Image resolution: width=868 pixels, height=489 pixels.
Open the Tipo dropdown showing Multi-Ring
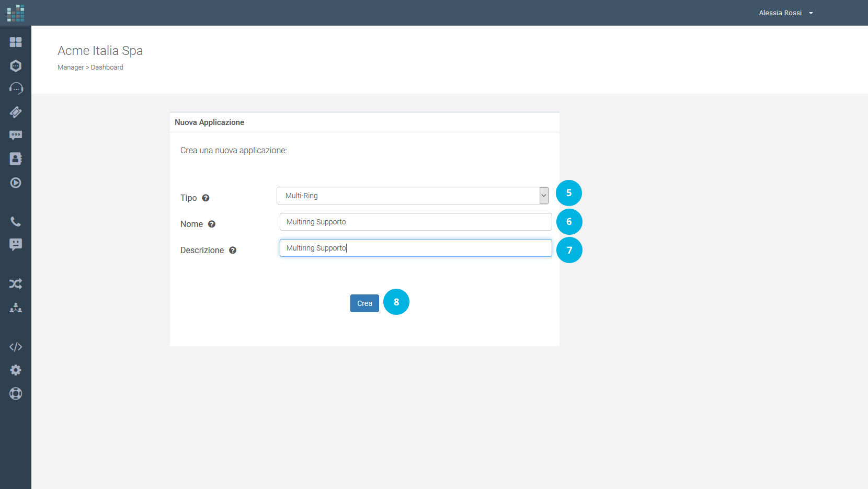click(x=413, y=196)
